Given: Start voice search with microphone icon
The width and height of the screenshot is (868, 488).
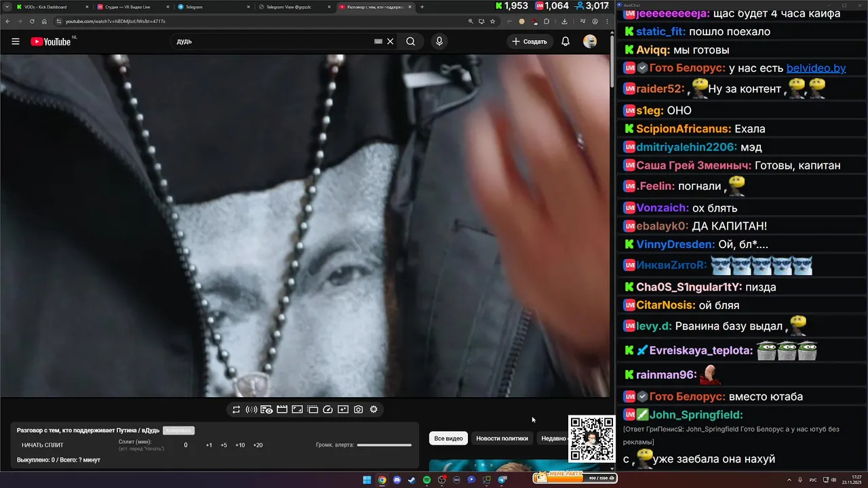Looking at the screenshot, I should [x=439, y=41].
